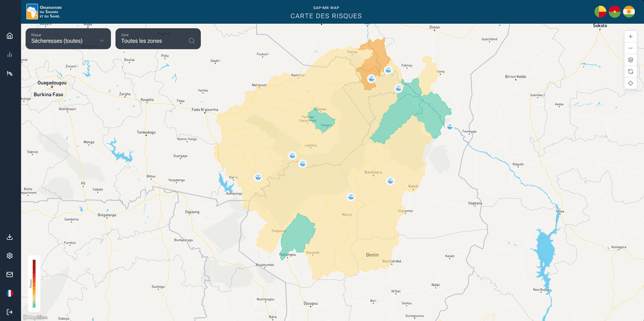Click the green zone near Tansarga

coord(321,119)
